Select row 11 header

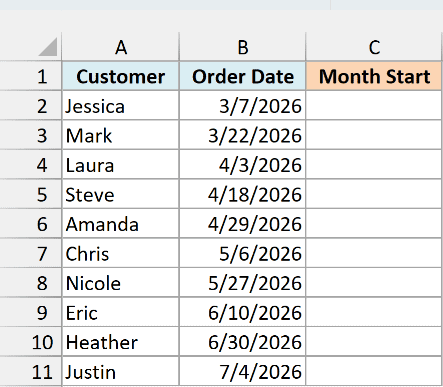(31, 371)
